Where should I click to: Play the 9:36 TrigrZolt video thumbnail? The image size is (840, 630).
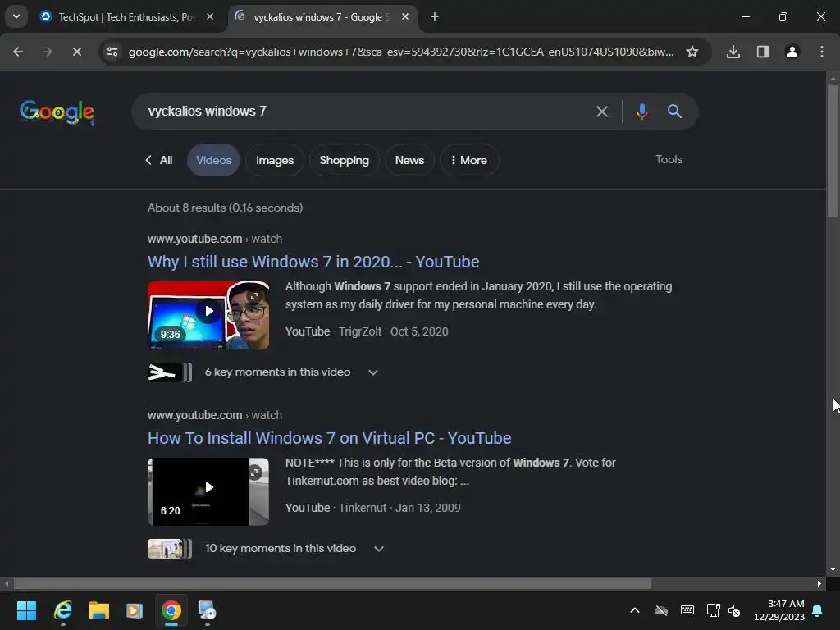tap(208, 316)
